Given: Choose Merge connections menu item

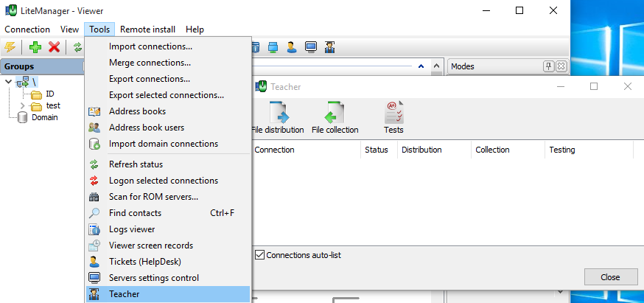Looking at the screenshot, I should (x=168, y=63).
